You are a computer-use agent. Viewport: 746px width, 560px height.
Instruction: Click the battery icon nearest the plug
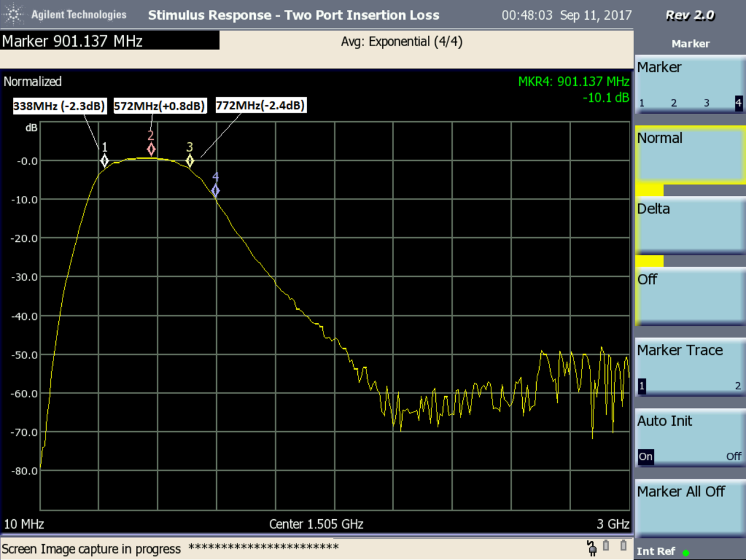(606, 546)
